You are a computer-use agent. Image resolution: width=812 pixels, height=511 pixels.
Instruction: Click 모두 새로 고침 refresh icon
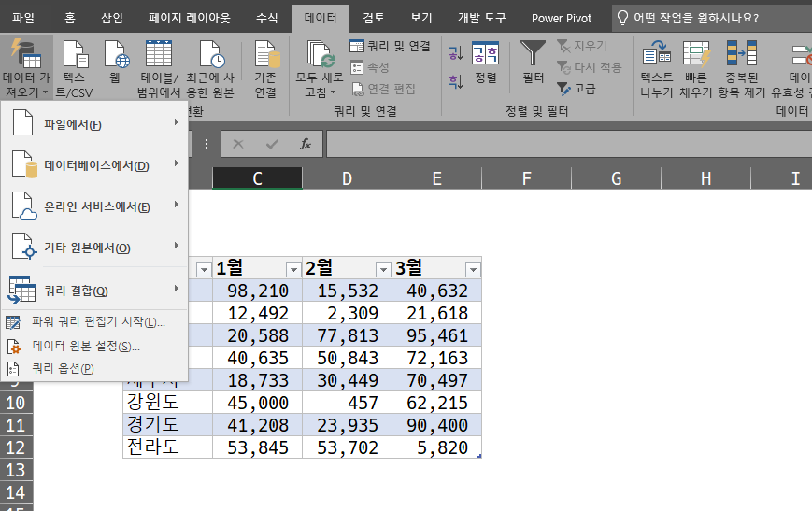click(x=319, y=55)
